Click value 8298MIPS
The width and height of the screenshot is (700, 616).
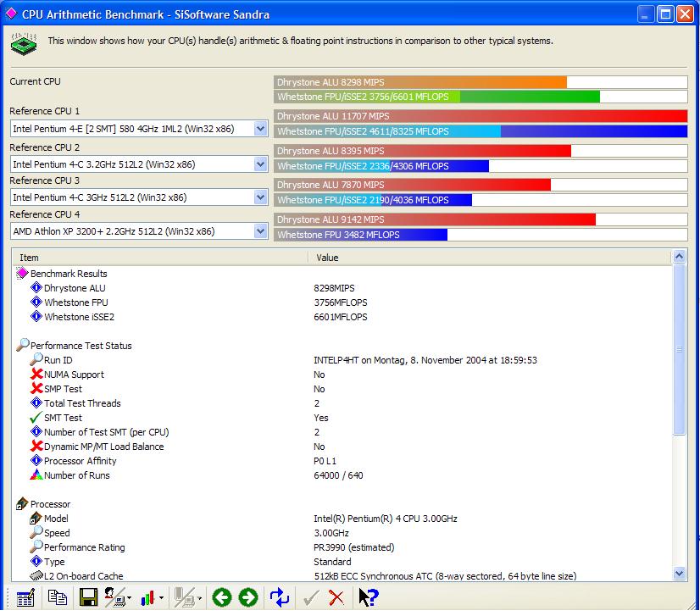click(334, 288)
